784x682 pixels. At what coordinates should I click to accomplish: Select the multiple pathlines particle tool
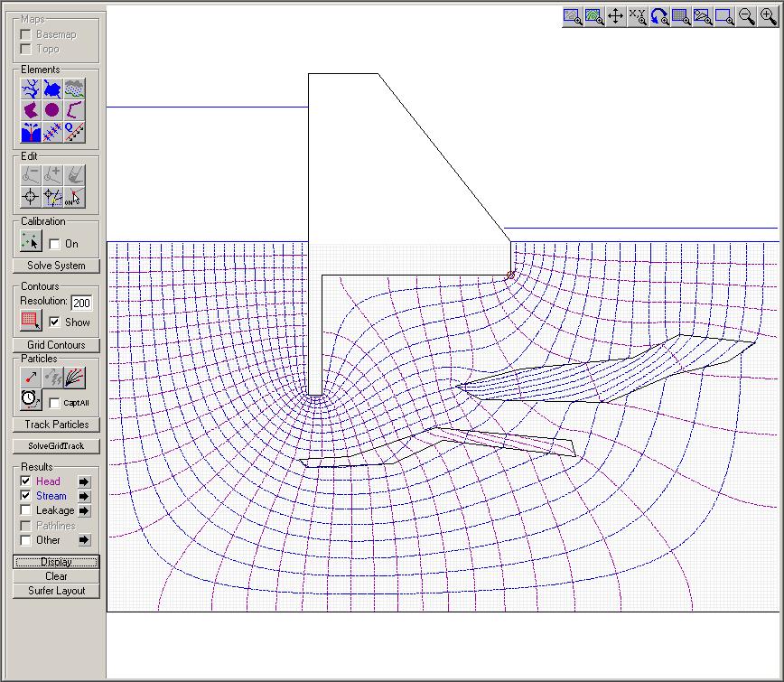click(74, 378)
